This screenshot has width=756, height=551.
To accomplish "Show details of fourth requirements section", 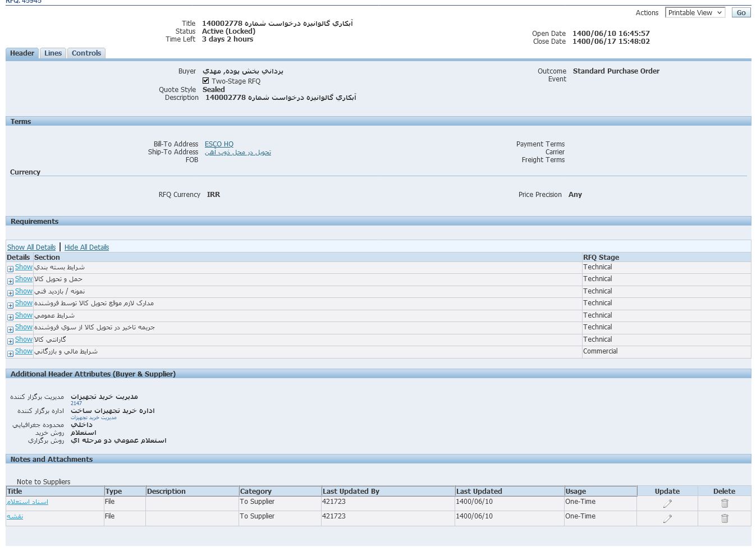I will (x=24, y=303).
